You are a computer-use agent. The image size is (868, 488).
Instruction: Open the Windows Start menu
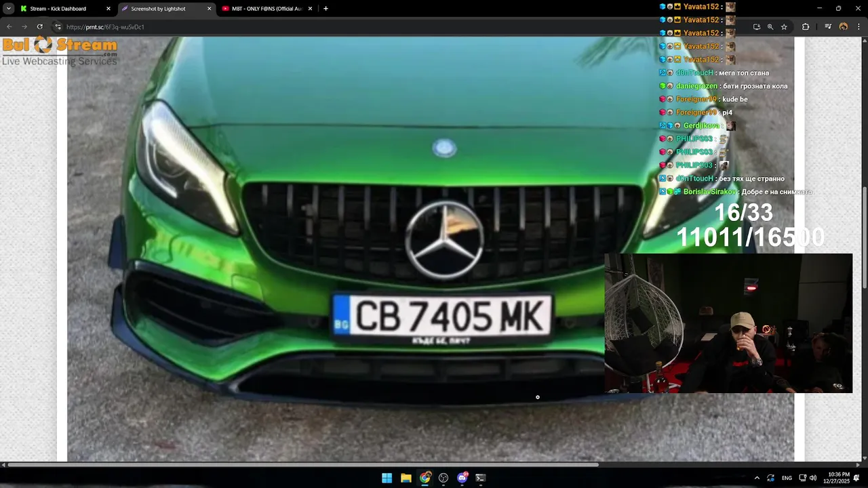coord(387,478)
